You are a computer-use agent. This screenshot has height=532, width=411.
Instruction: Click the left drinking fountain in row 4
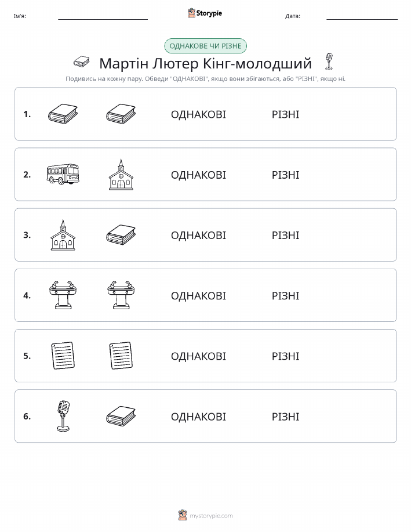(x=63, y=295)
